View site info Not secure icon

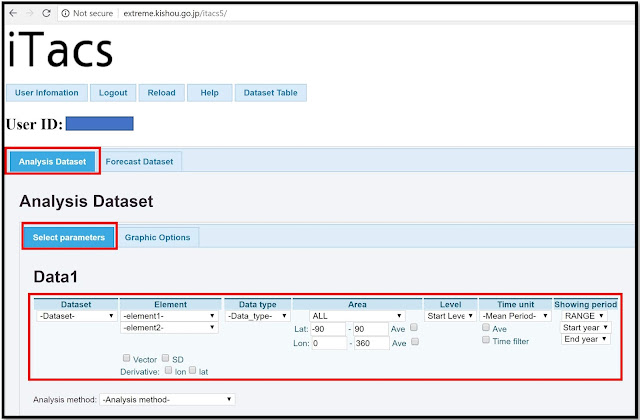tap(65, 13)
